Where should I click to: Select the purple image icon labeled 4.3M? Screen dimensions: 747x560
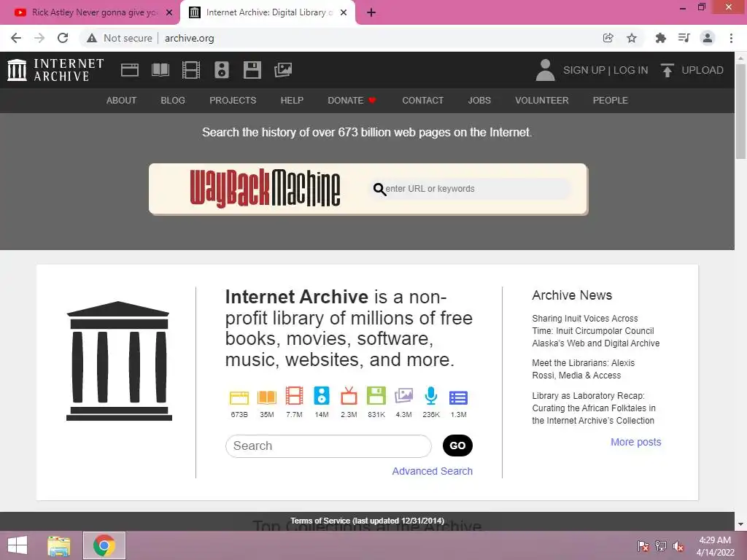403,396
